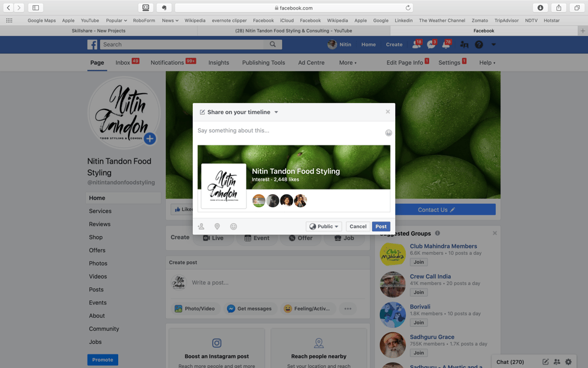This screenshot has height=368, width=588.
Task: Click the Safari share icon
Action: point(559,8)
